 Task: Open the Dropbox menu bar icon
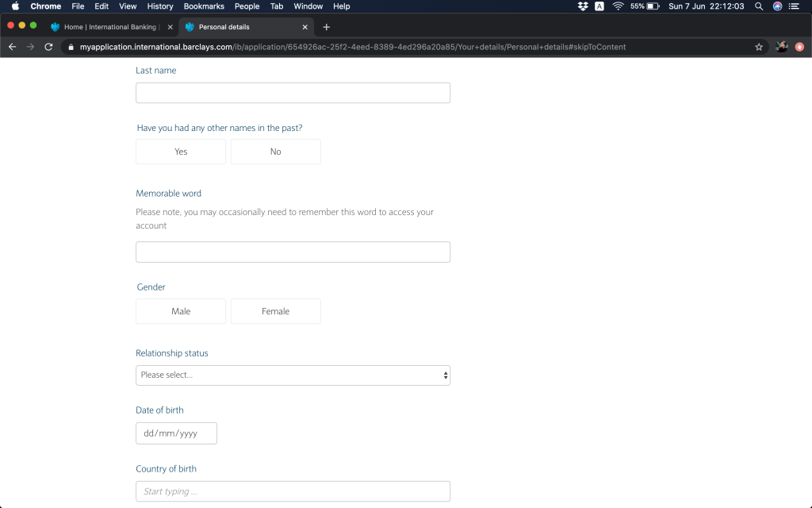pos(583,6)
